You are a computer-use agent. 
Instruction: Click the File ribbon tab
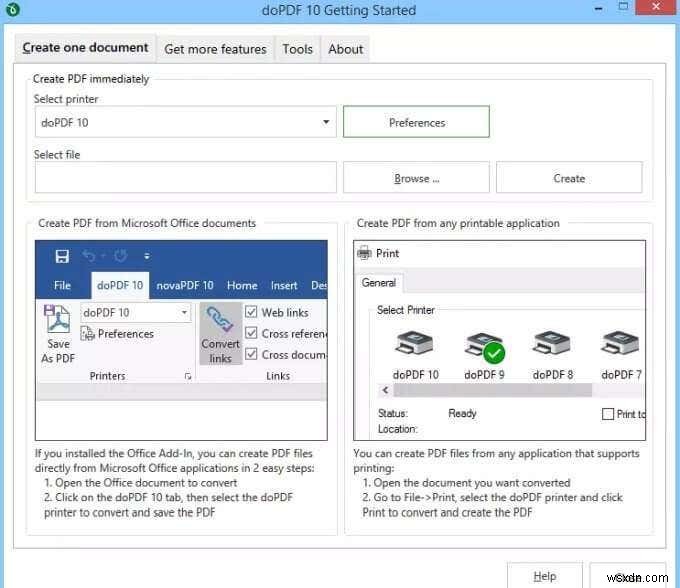[62, 285]
